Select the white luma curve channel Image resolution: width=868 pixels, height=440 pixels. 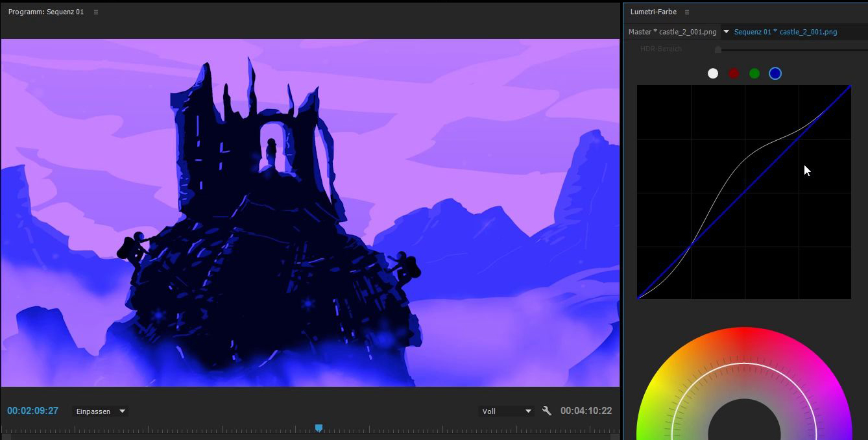[713, 73]
